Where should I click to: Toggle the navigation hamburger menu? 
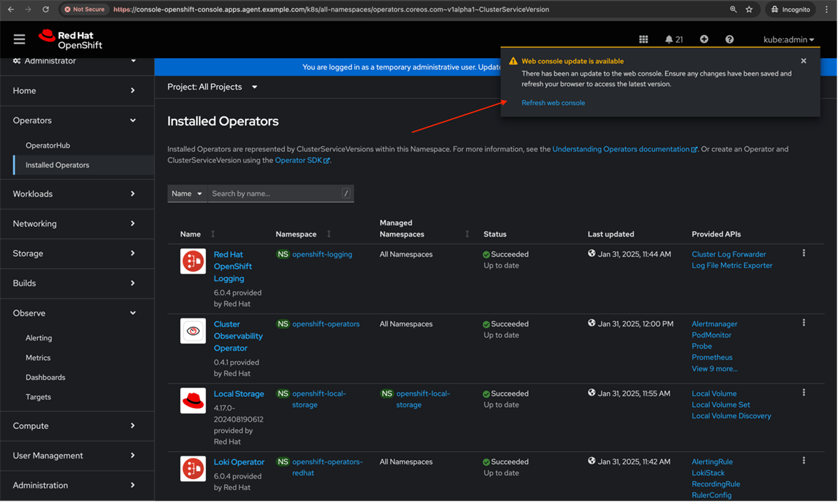[x=19, y=38]
